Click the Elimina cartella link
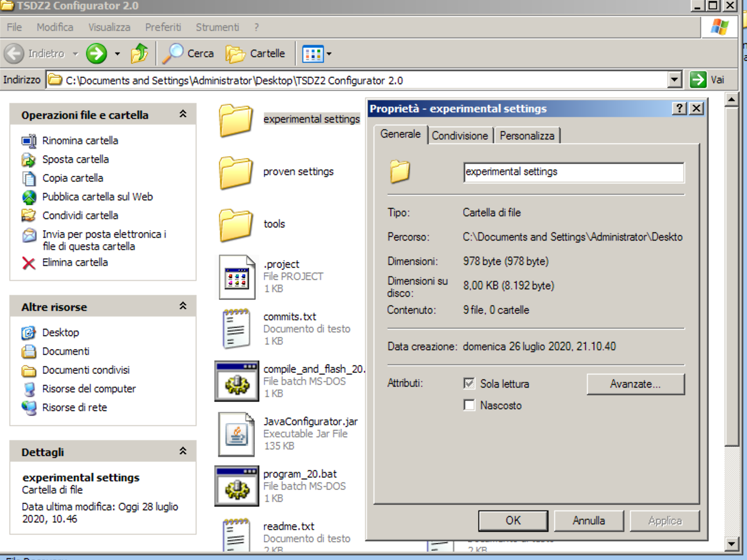 [75, 263]
